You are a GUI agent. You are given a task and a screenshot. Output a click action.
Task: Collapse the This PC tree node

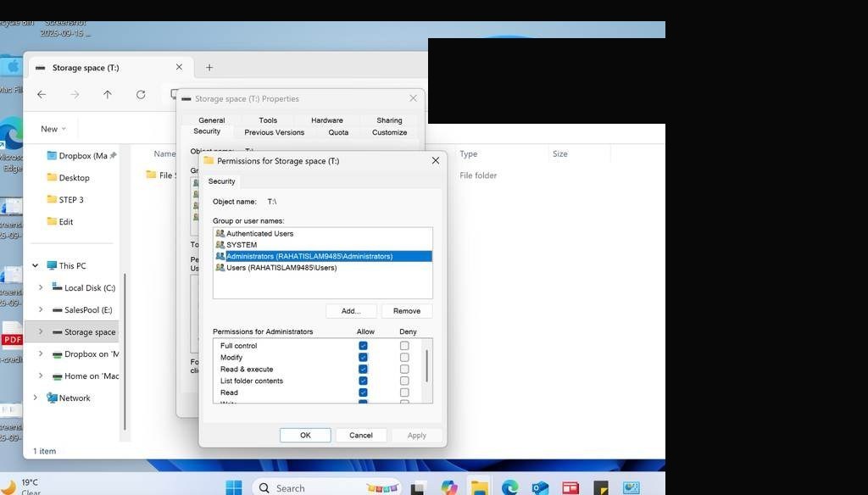coord(36,266)
